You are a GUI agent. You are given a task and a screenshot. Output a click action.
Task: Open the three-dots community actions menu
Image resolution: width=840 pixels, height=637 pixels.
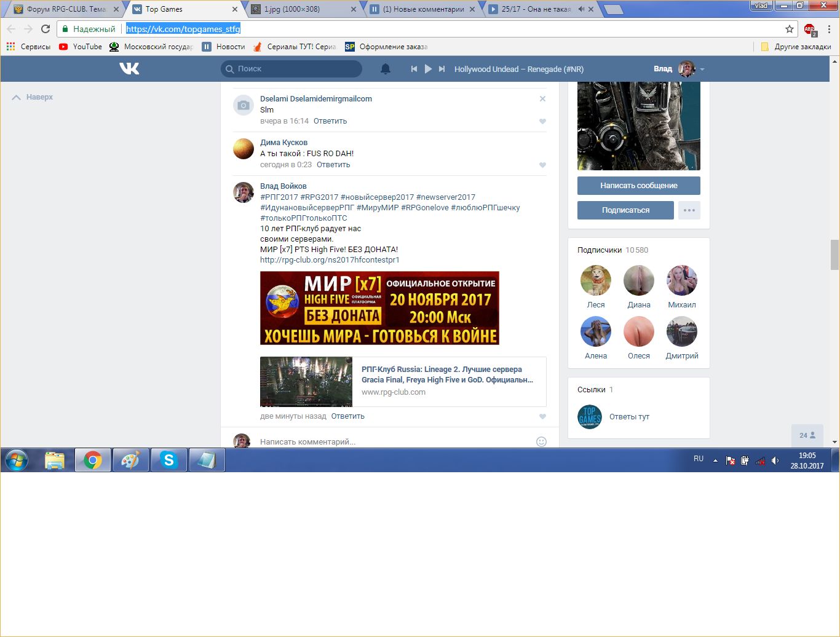(689, 210)
